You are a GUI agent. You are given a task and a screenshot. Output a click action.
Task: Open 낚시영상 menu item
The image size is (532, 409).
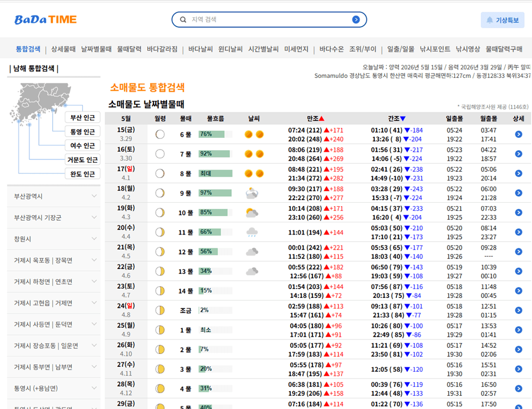click(x=468, y=49)
